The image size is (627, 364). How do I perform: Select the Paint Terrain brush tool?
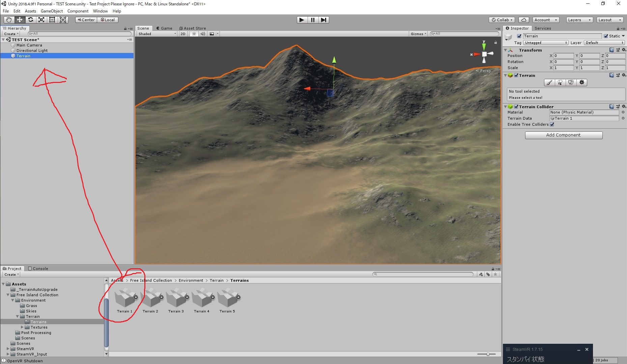click(x=549, y=83)
